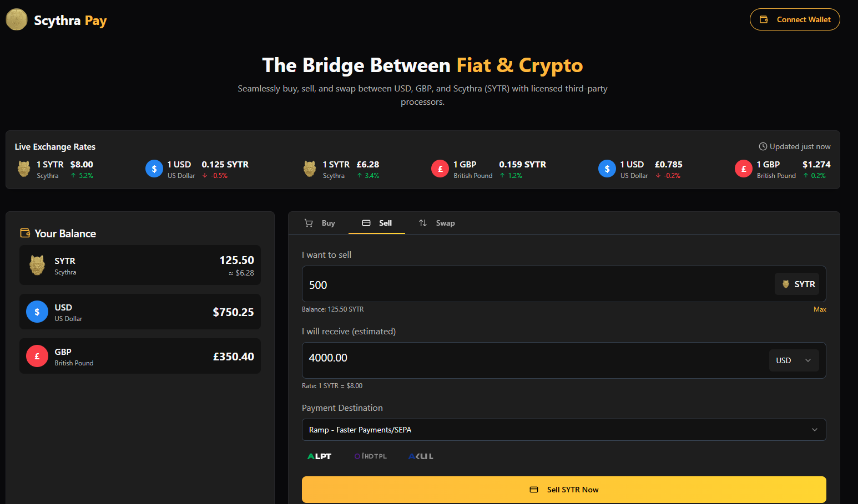Click the sell amount input showing 500
The height and width of the screenshot is (504, 858).
point(533,284)
